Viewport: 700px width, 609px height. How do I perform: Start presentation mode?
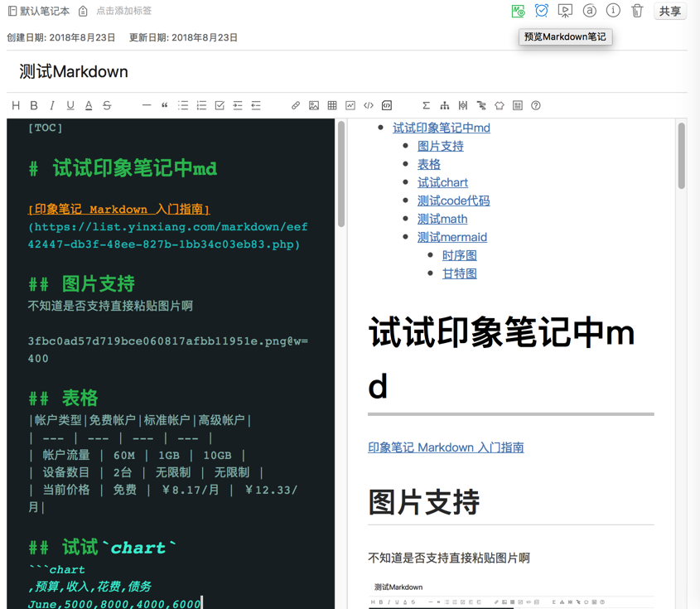tap(565, 11)
